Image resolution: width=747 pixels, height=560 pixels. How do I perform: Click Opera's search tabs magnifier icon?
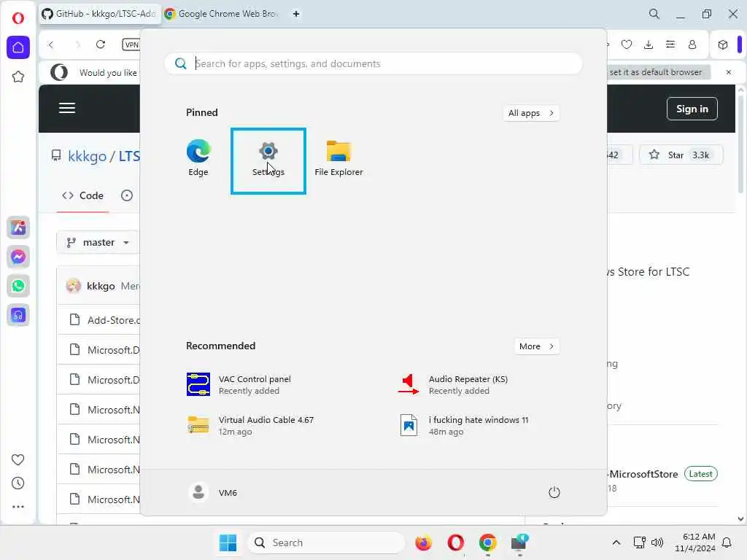coord(654,14)
